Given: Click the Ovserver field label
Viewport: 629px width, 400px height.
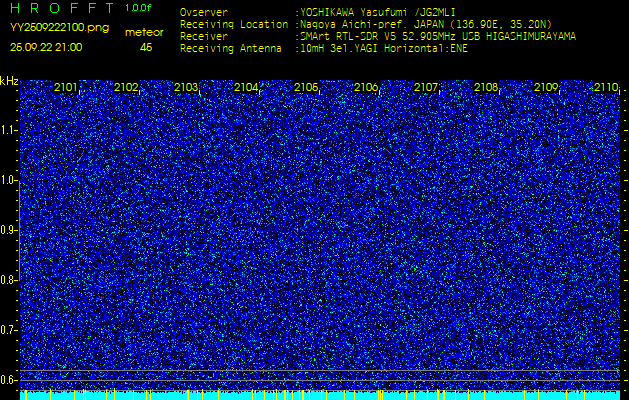Looking at the screenshot, I should click(204, 12).
